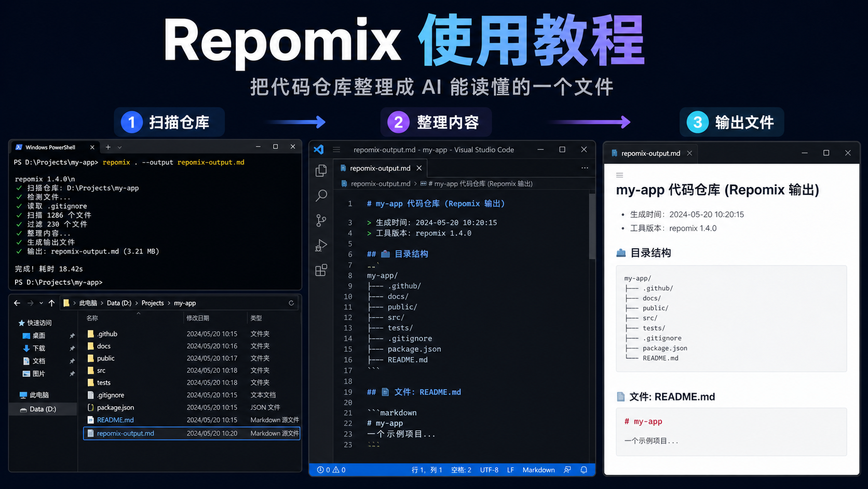
Task: Go forward in the File Explorer
Action: coord(30,303)
